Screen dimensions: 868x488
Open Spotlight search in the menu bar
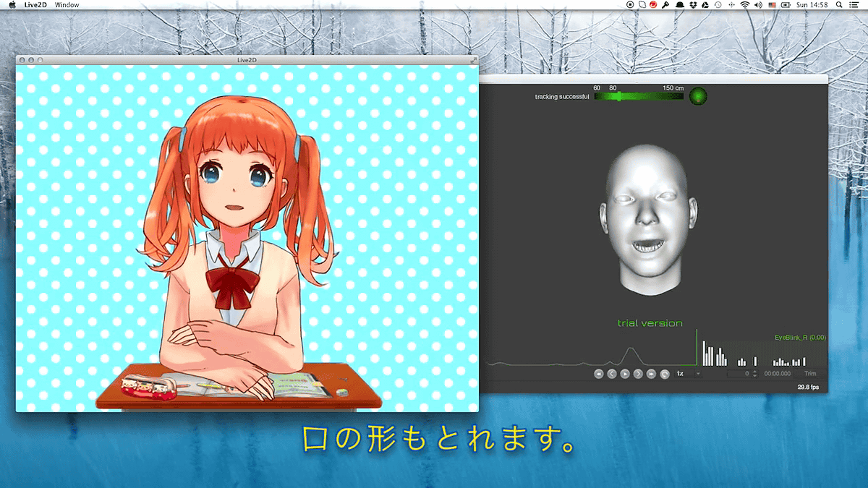(838, 5)
